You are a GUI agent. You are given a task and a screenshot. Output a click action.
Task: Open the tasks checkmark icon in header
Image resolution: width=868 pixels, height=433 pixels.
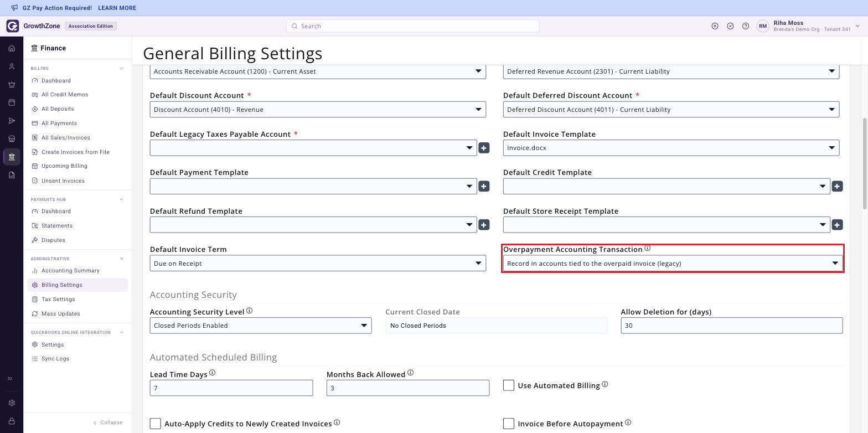(x=730, y=26)
